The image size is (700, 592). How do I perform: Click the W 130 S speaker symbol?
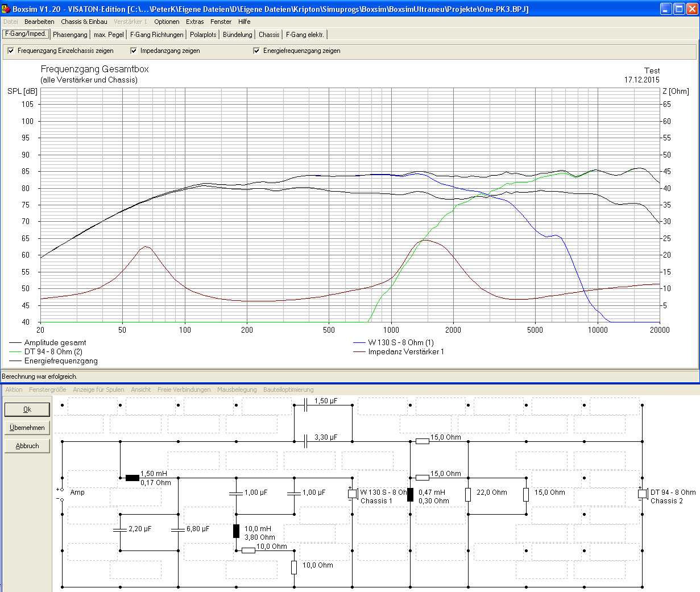(353, 494)
